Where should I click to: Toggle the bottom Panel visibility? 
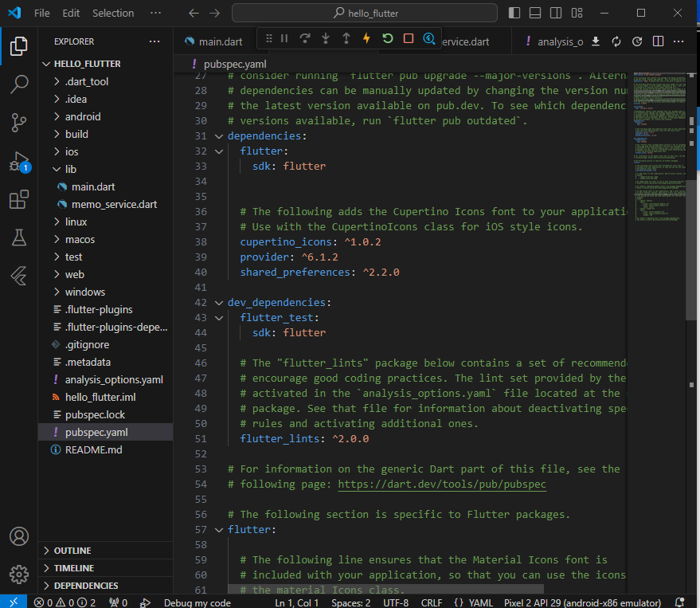point(535,13)
